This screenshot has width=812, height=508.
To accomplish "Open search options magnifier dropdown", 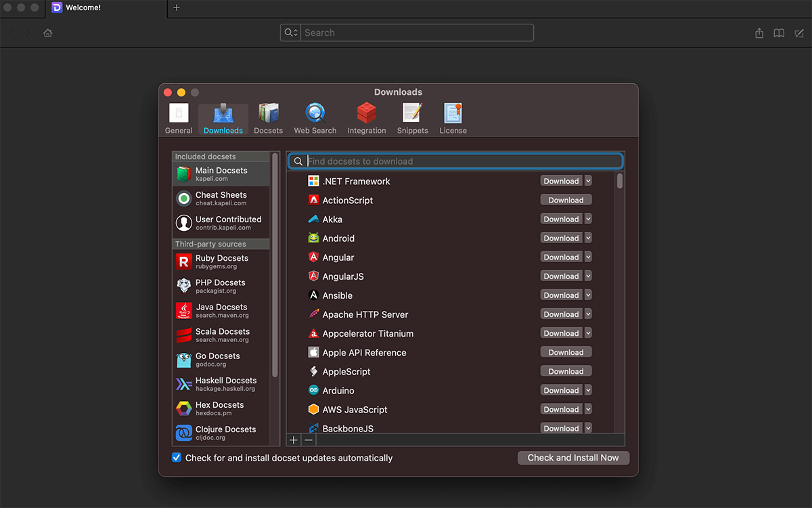I will 291,33.
